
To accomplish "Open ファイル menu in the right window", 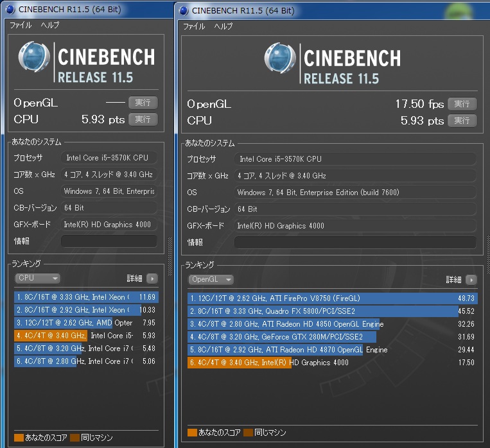I will 194,26.
